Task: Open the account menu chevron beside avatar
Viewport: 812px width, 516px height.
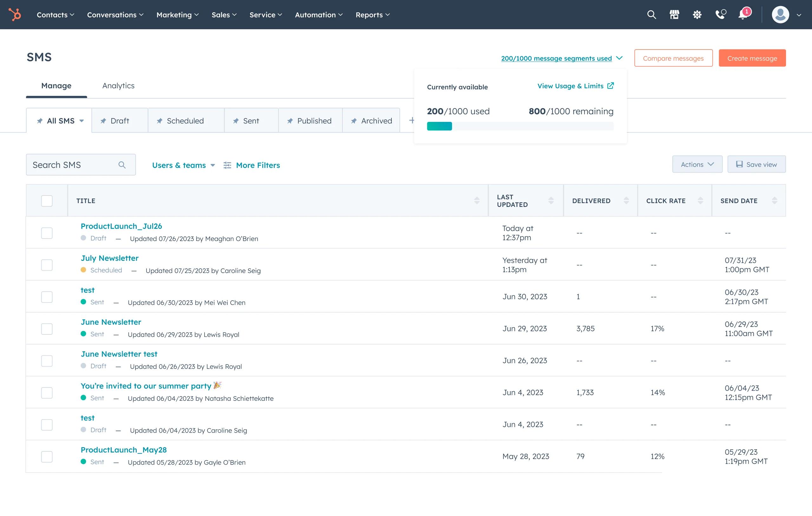Action: pyautogui.click(x=799, y=15)
